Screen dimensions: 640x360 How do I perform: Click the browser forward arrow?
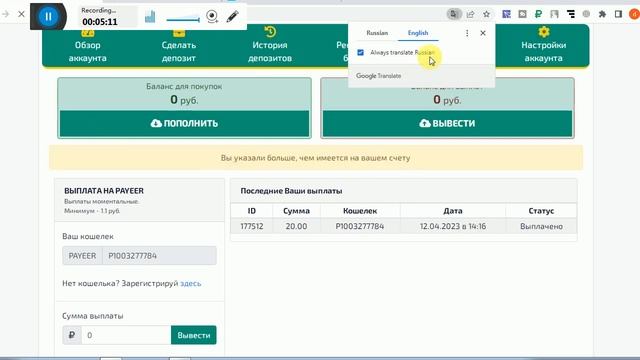click(5, 14)
